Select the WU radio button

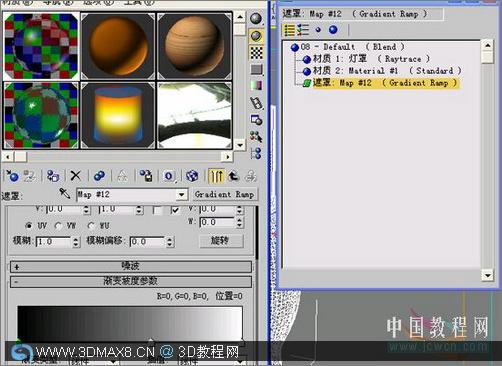pyautogui.click(x=91, y=226)
